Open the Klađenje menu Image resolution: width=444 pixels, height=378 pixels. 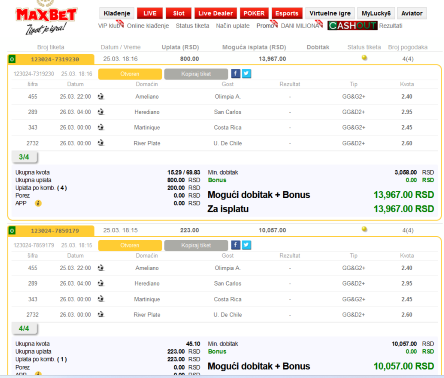click(117, 13)
